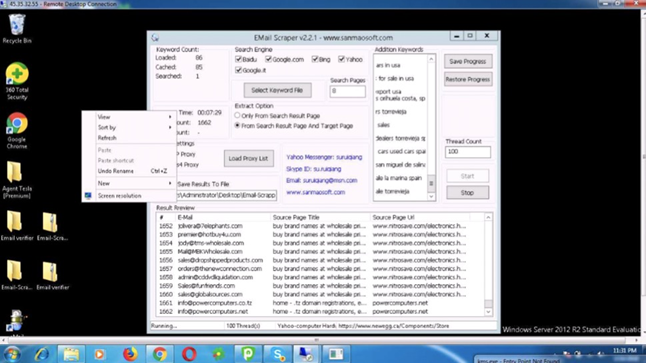Open Skype from the taskbar

coord(278,354)
